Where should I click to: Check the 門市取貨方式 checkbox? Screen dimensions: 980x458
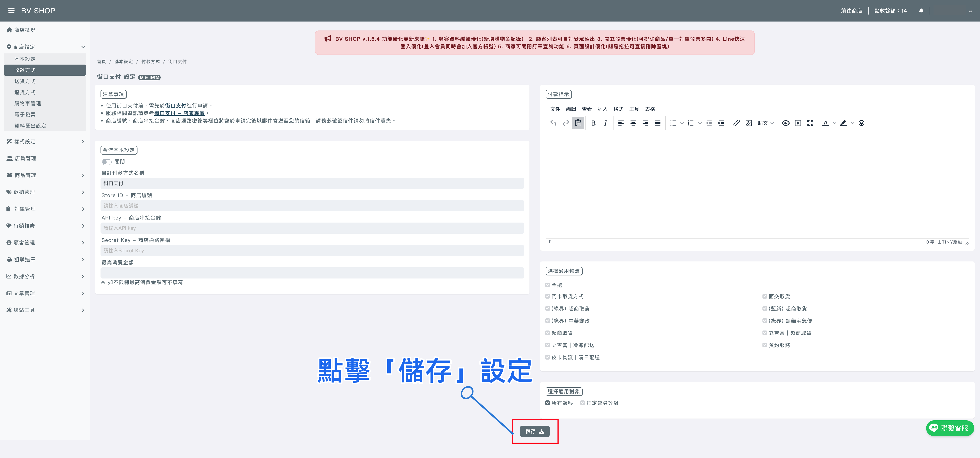click(547, 296)
